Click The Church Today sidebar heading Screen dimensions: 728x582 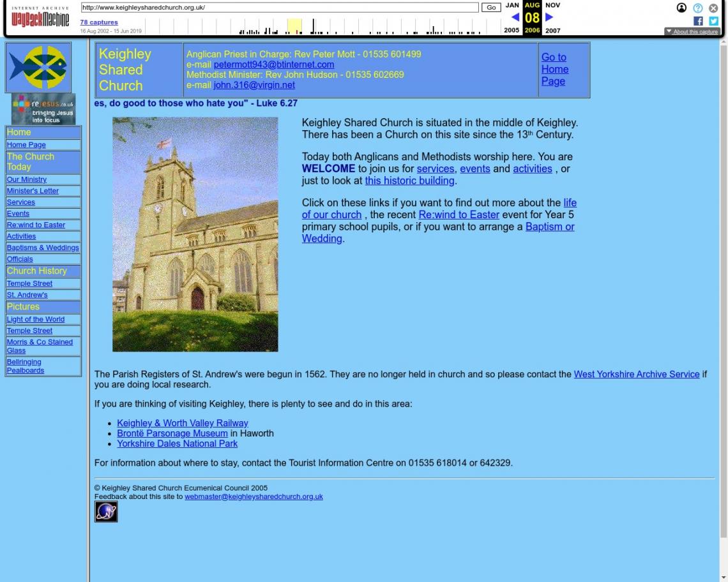pos(30,161)
